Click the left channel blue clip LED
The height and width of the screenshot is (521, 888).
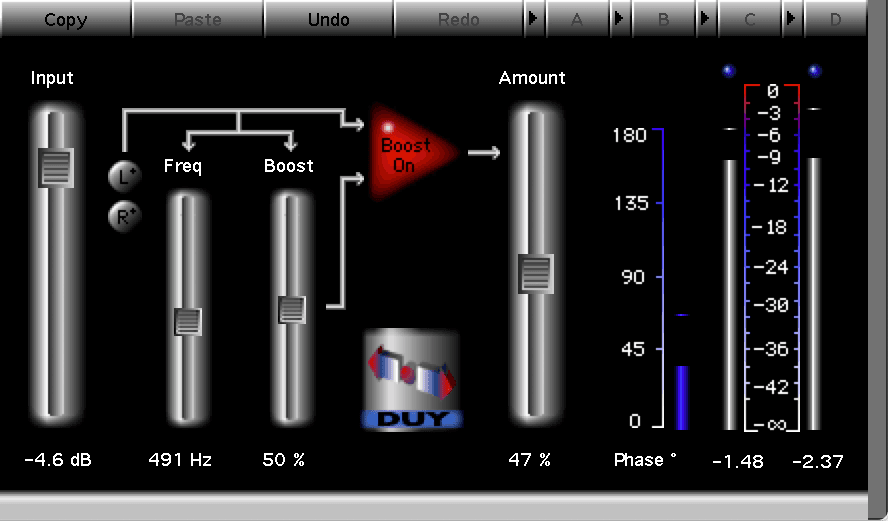tap(728, 71)
